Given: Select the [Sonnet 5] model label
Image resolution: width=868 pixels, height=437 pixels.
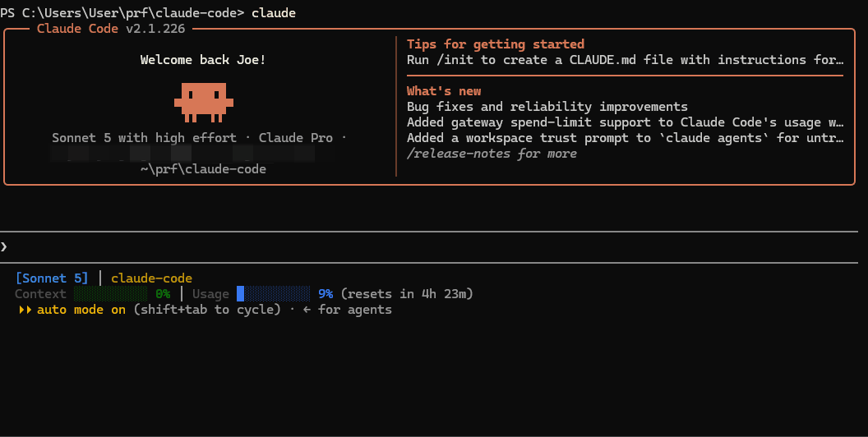Looking at the screenshot, I should coord(52,278).
